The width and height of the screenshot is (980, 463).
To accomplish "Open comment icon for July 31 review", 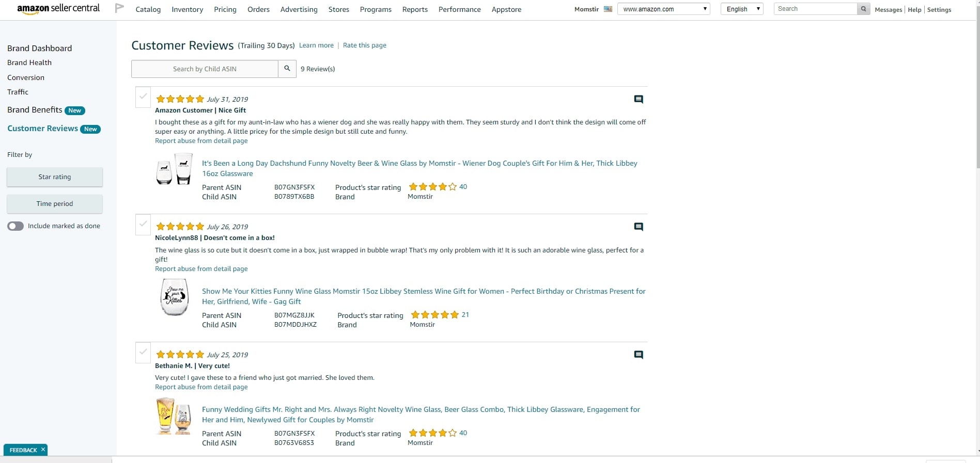I will [x=639, y=99].
